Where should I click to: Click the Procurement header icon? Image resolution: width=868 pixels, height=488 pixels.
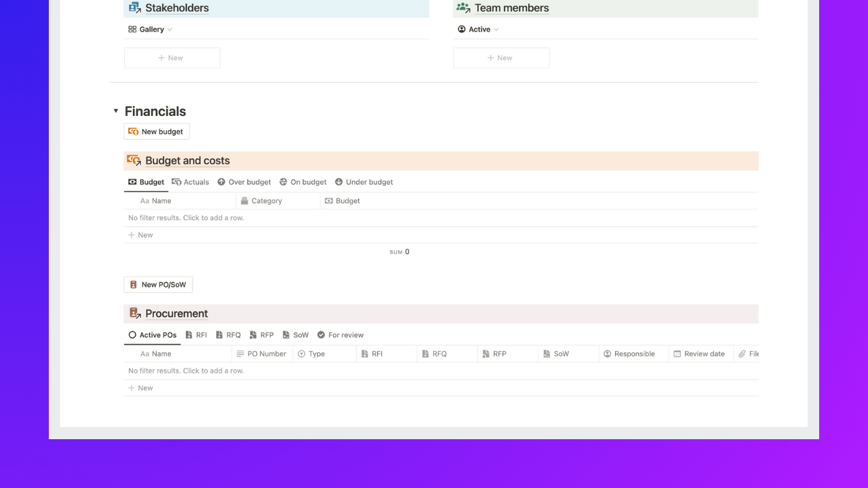pos(134,313)
